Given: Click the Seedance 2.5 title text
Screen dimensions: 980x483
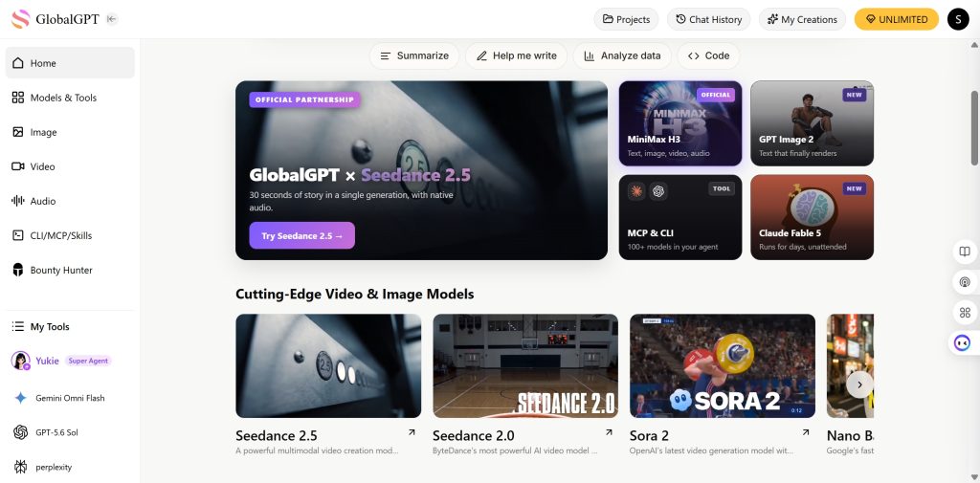Looking at the screenshot, I should [x=277, y=435].
